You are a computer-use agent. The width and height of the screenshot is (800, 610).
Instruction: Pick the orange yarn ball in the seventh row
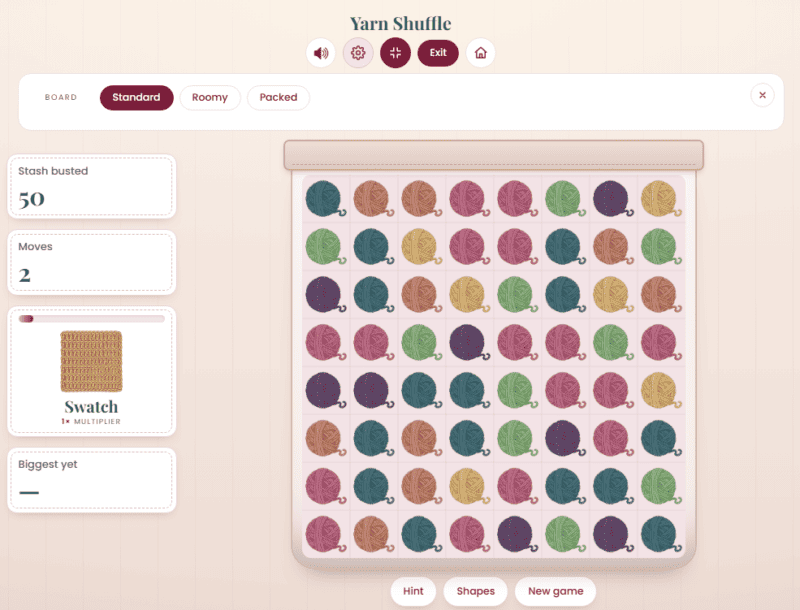click(x=420, y=487)
